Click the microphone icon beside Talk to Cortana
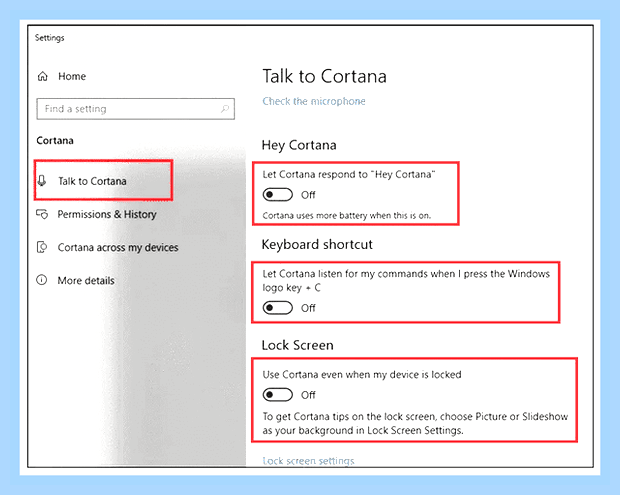 click(42, 181)
